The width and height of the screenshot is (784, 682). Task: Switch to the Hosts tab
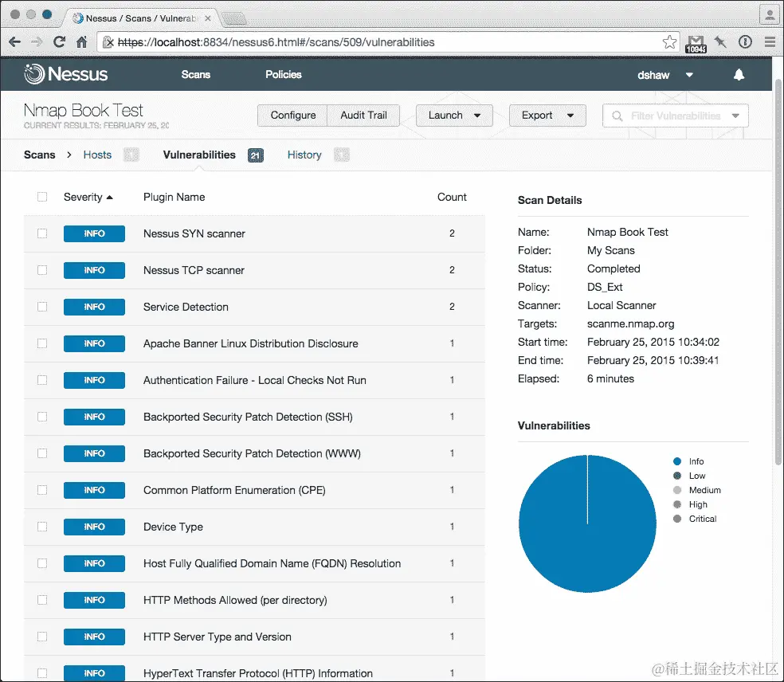(x=97, y=155)
